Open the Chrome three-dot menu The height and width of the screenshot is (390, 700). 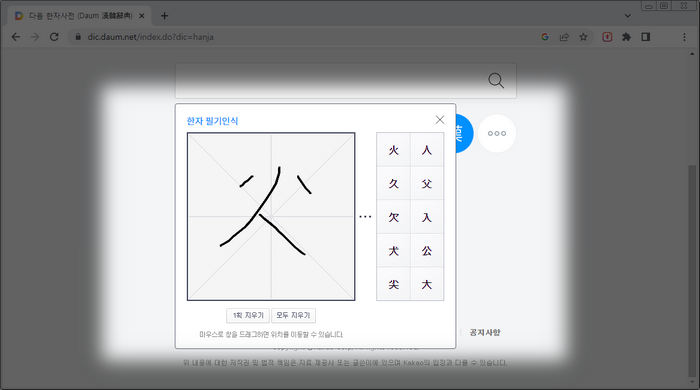click(684, 37)
